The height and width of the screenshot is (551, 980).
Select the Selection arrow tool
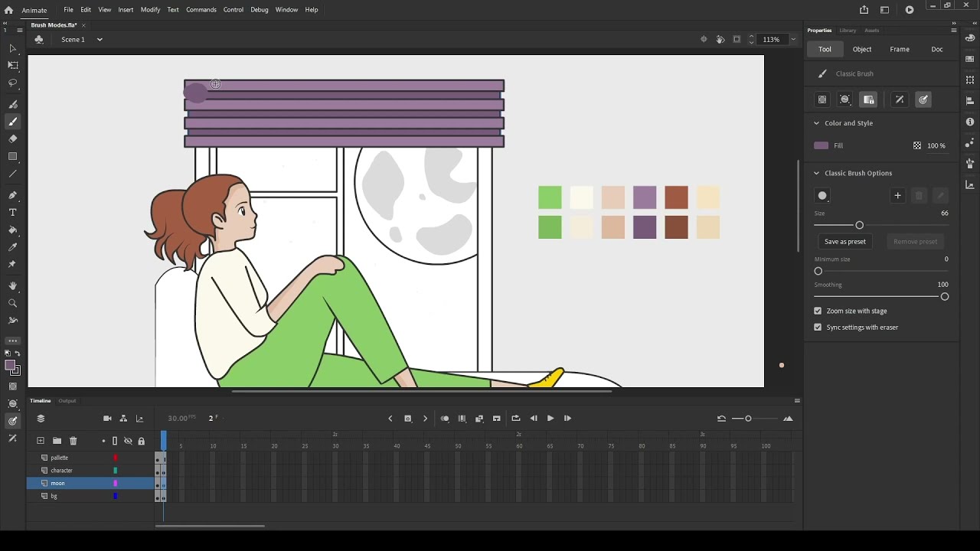13,48
